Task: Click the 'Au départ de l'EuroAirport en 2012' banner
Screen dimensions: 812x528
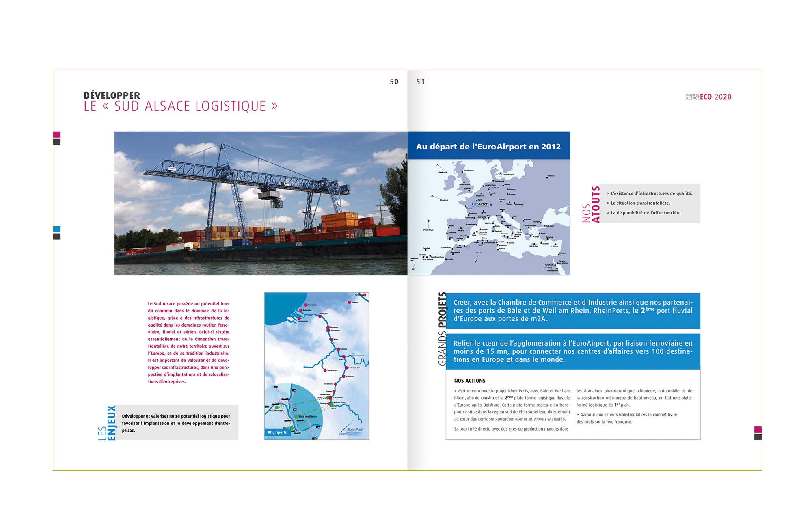Action: click(x=488, y=146)
